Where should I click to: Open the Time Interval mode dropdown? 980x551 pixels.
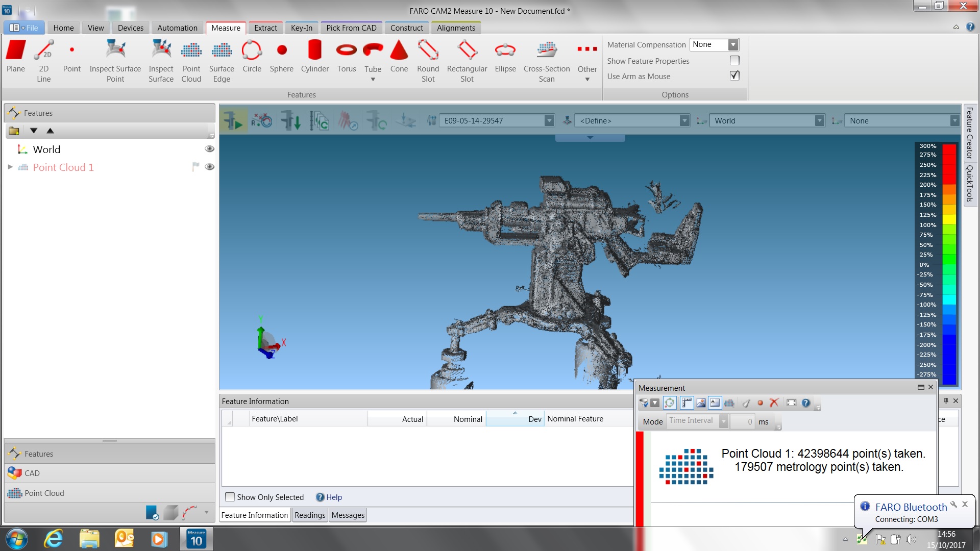pos(723,421)
